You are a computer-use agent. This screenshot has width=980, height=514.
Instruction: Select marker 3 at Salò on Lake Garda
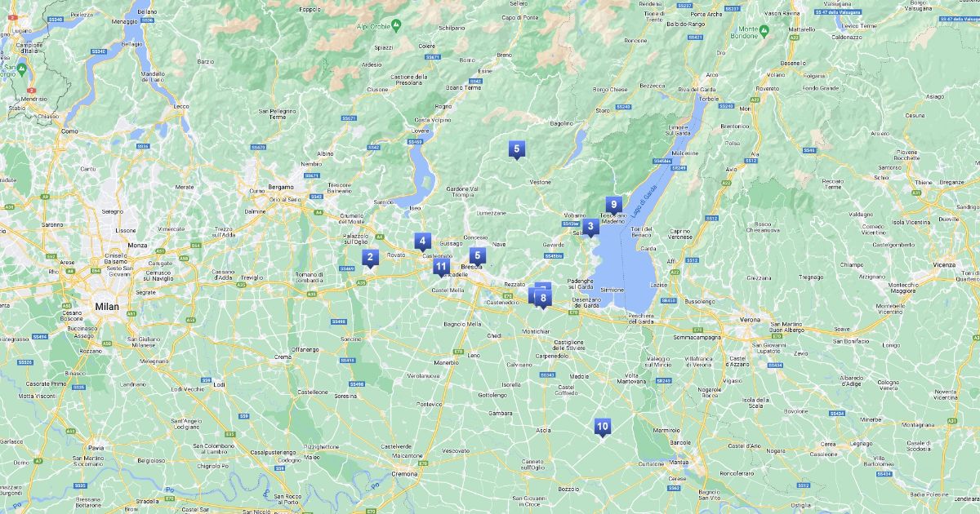point(590,227)
